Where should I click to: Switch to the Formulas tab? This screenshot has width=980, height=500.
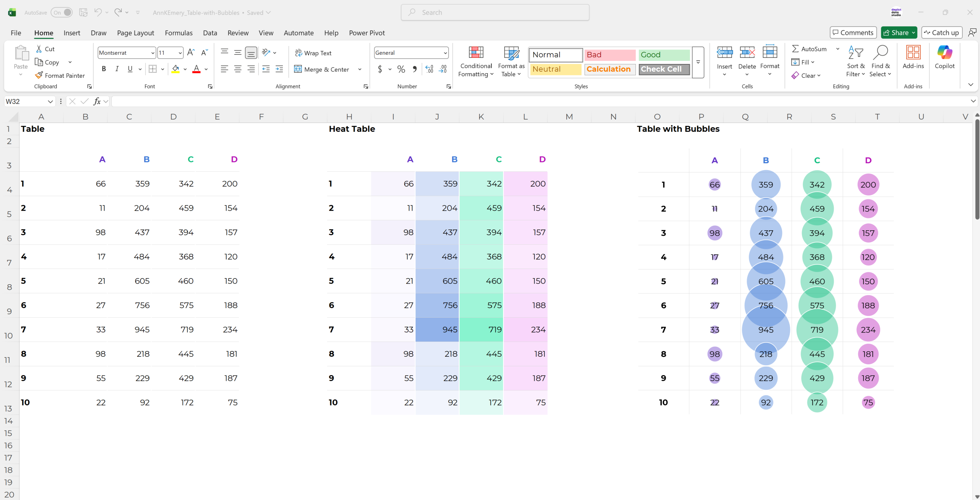178,33
